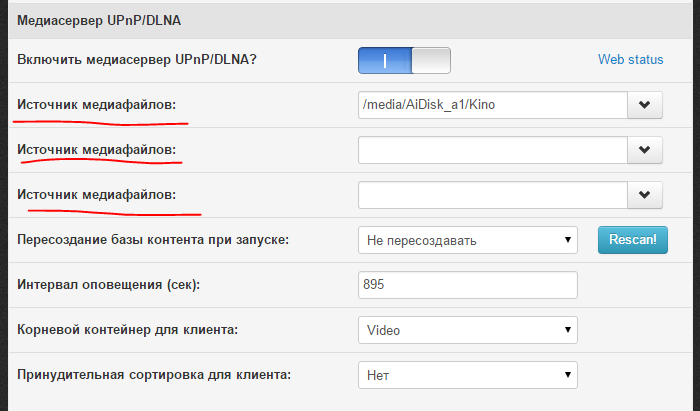Click the topmost "Источник медиафайлов" label
The height and width of the screenshot is (411, 700).
97,104
